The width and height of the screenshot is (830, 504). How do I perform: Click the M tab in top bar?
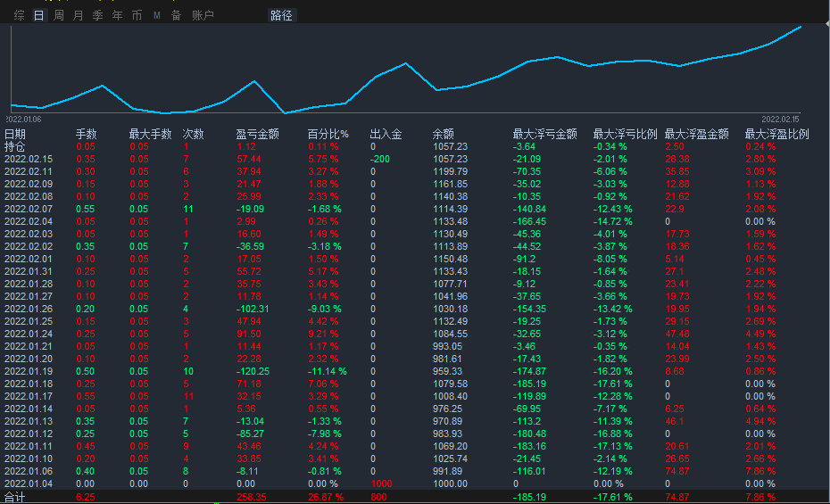tap(157, 15)
